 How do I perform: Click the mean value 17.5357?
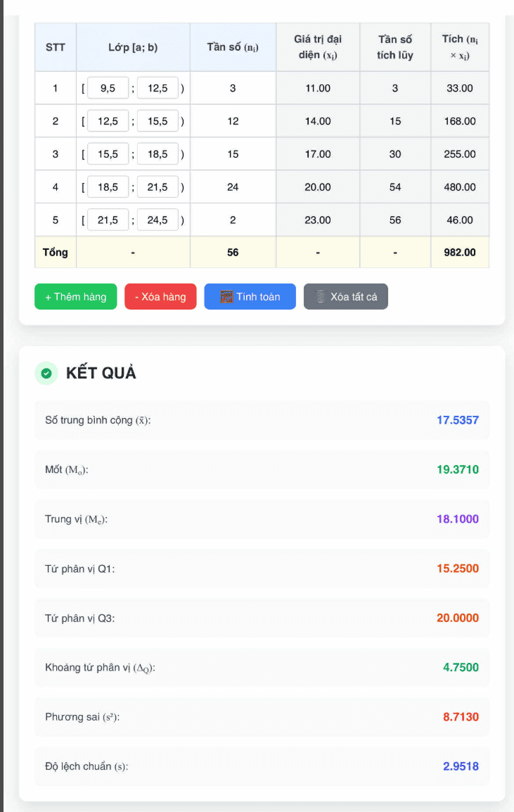point(458,420)
